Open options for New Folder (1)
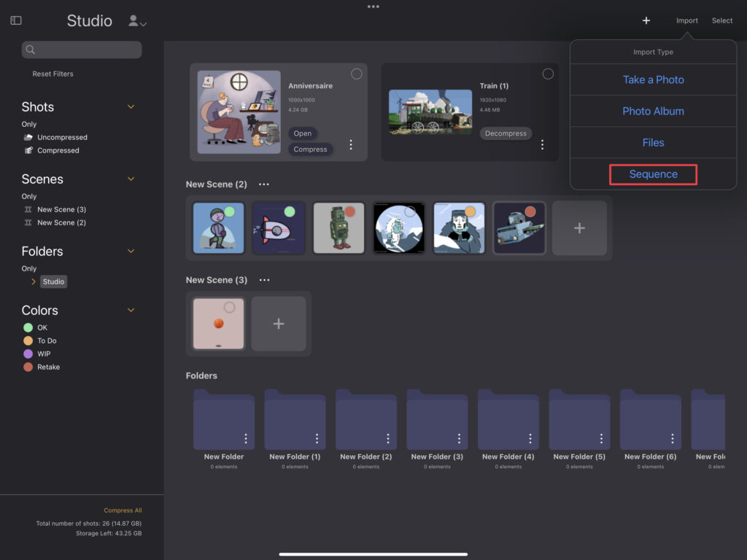 317,438
